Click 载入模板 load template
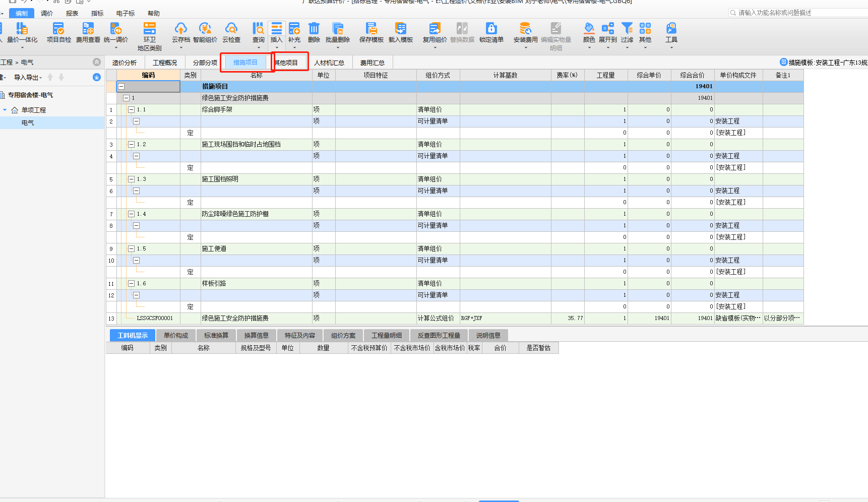Image resolution: width=868 pixels, height=502 pixels. (x=401, y=33)
